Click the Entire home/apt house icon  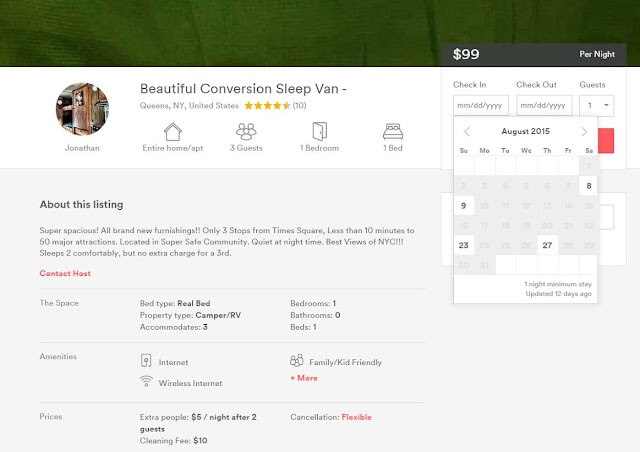click(173, 132)
